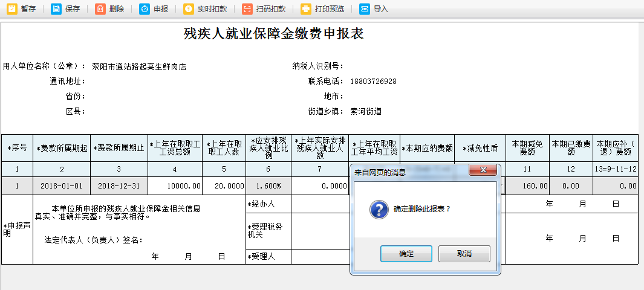Click the 导入 (import) toolbar icon

click(365, 9)
